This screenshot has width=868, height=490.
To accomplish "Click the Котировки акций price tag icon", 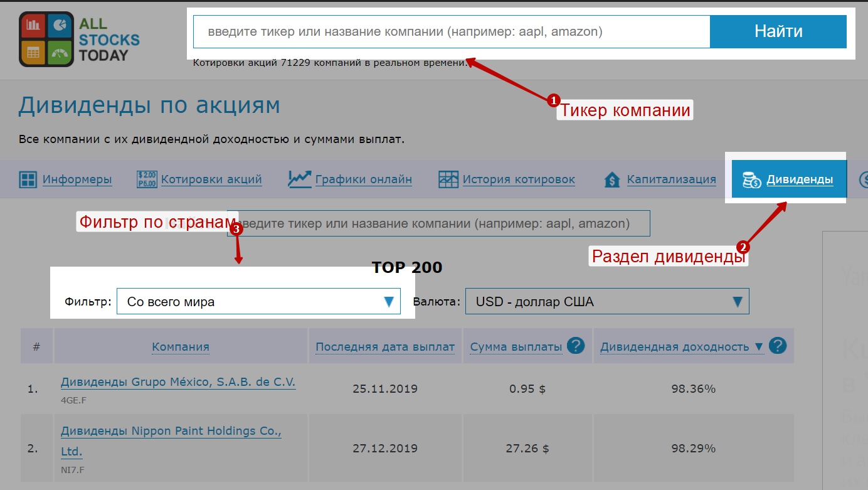I will coord(146,180).
